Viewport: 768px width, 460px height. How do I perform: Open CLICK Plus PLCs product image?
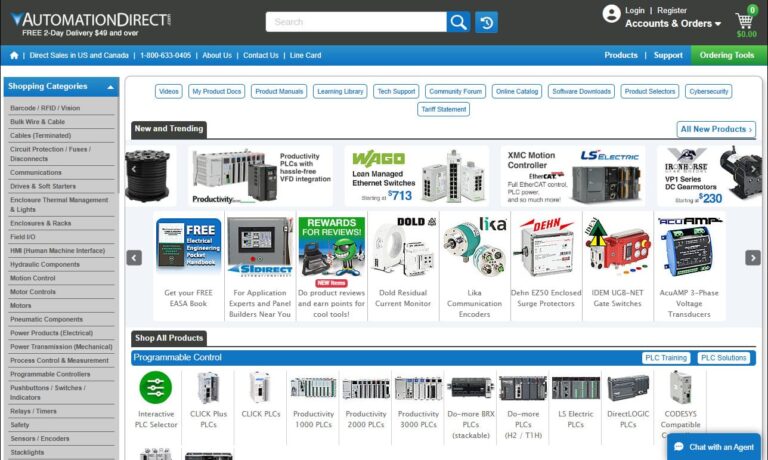pos(208,387)
